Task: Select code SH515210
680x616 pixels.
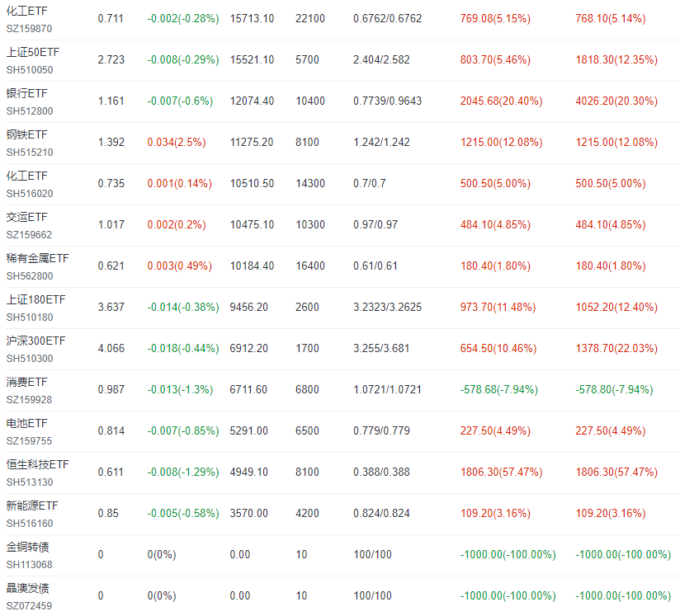Action: (x=30, y=153)
